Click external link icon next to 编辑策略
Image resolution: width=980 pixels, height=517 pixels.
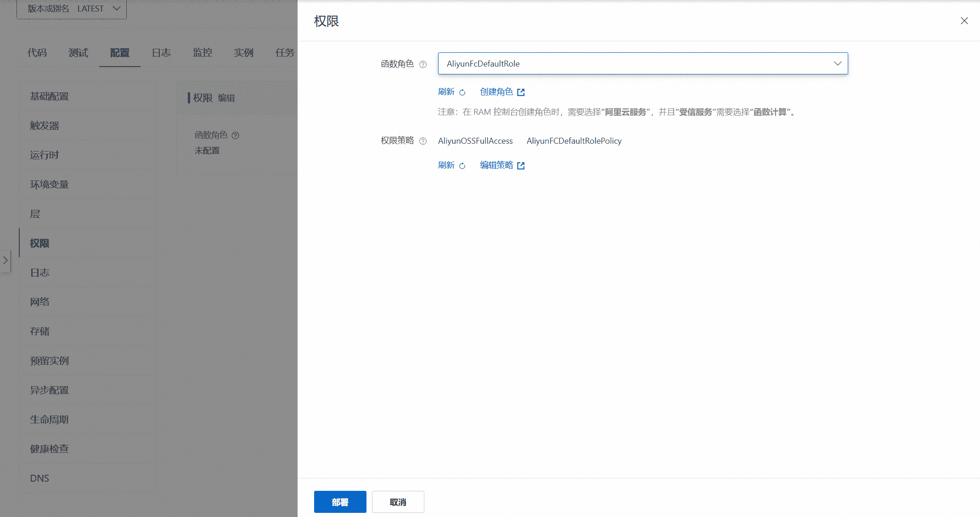(x=521, y=166)
